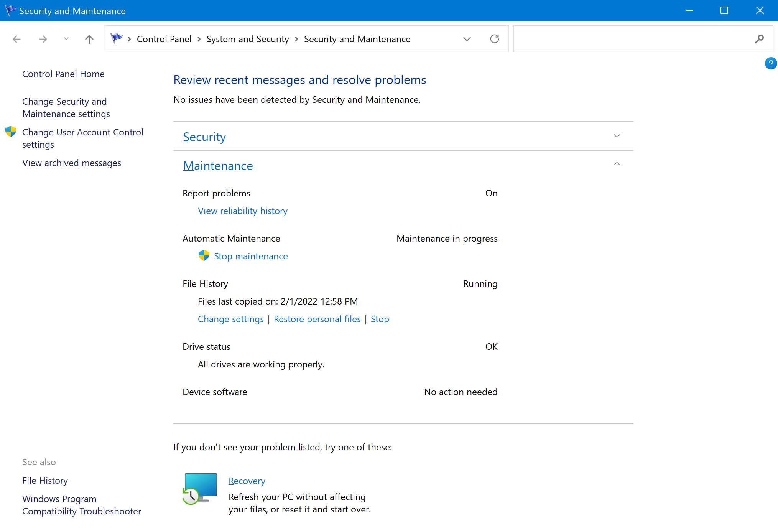Open the Recovery link
The image size is (778, 532).
tap(247, 481)
